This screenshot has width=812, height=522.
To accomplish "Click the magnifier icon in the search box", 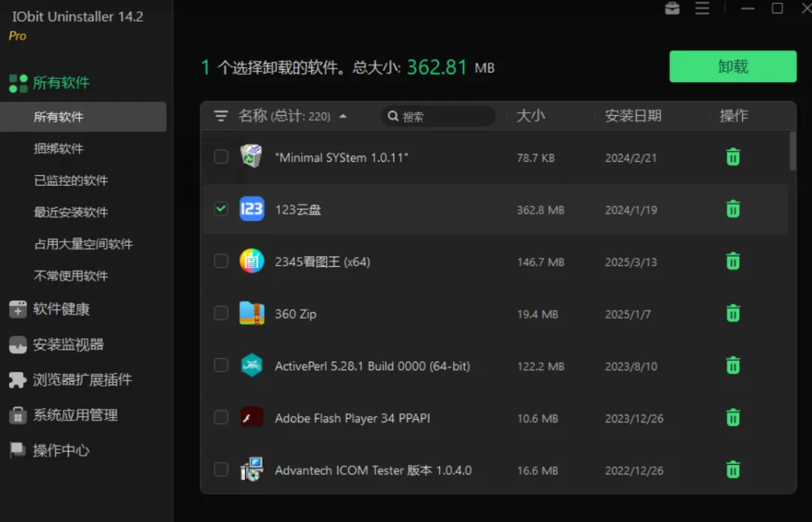I will coord(393,116).
